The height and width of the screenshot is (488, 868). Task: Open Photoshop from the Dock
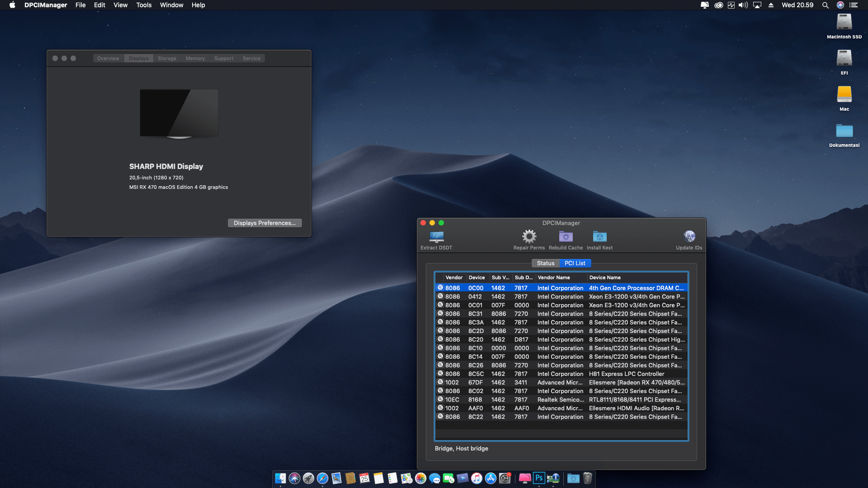[538, 478]
